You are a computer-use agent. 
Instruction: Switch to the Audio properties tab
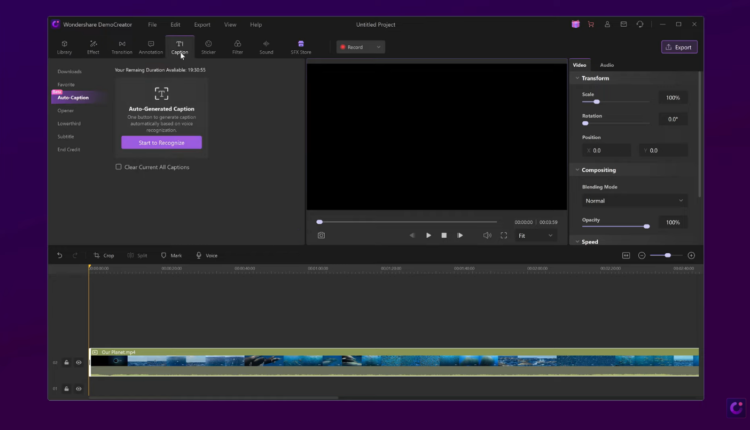point(607,65)
